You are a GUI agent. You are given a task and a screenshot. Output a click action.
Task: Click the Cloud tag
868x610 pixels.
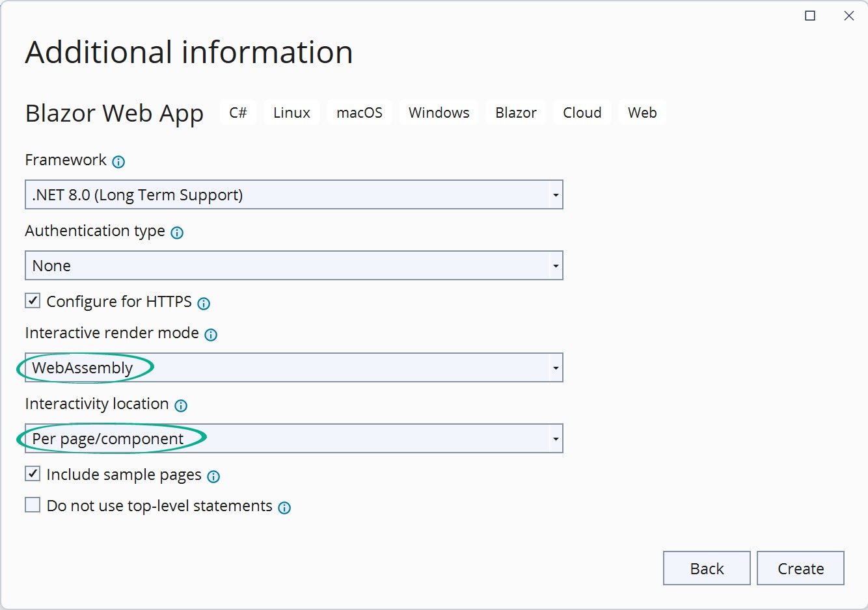[x=582, y=113]
